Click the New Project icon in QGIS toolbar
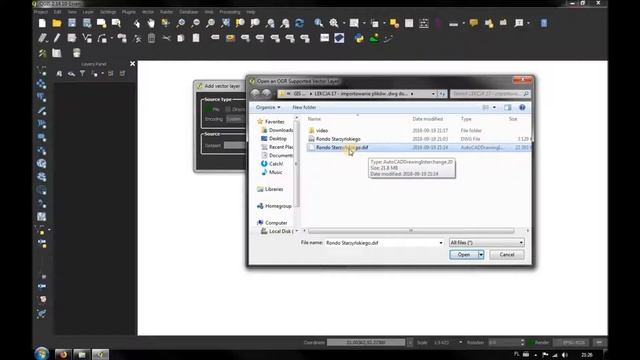Viewport: 640px width, 360px height. pos(42,23)
